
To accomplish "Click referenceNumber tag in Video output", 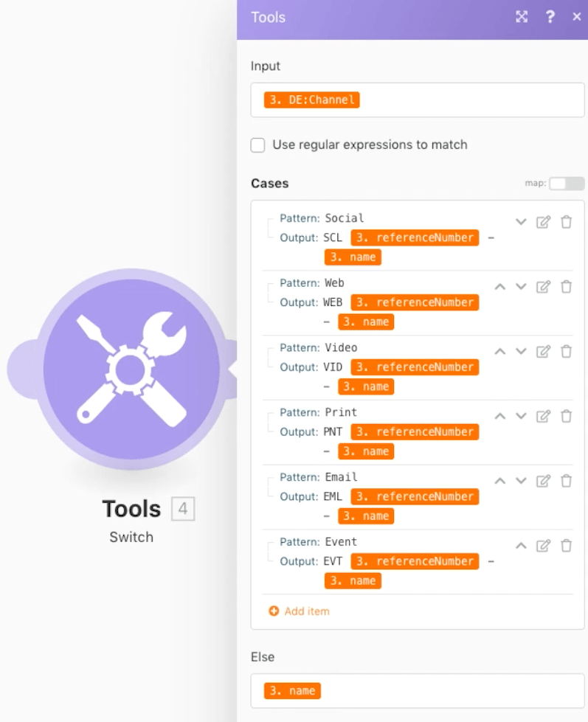I will coord(415,367).
